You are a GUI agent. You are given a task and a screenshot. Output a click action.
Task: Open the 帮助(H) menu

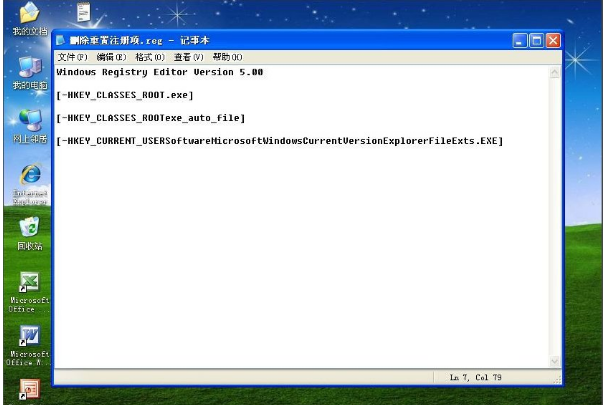coord(227,57)
